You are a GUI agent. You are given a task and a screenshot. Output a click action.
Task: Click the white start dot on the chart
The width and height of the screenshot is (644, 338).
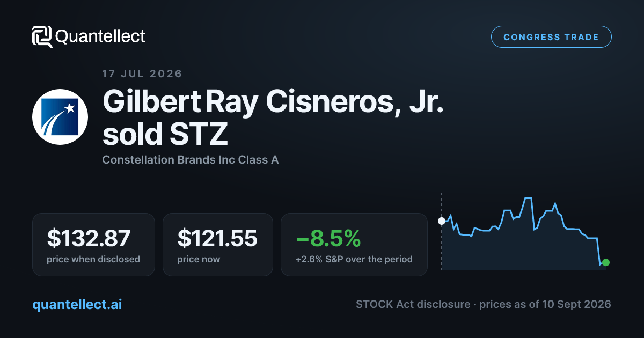click(x=442, y=221)
